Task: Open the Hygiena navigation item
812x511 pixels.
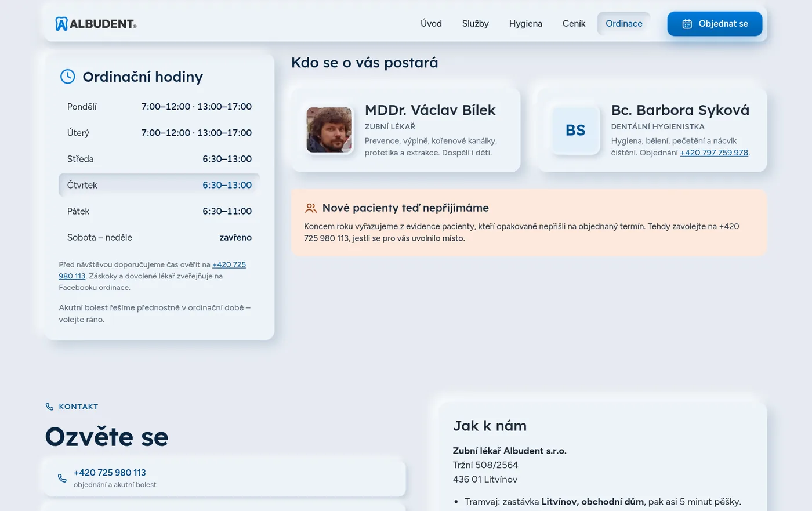Action: click(525, 24)
